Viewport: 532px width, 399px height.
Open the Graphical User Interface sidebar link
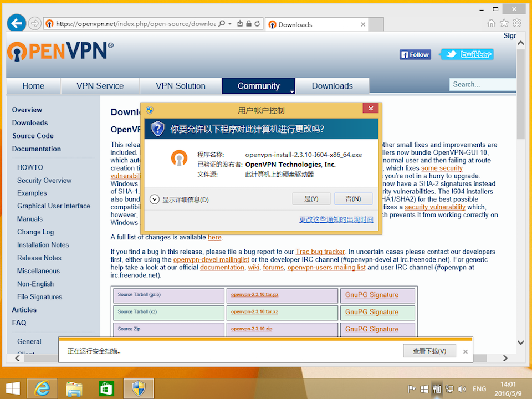click(x=54, y=206)
